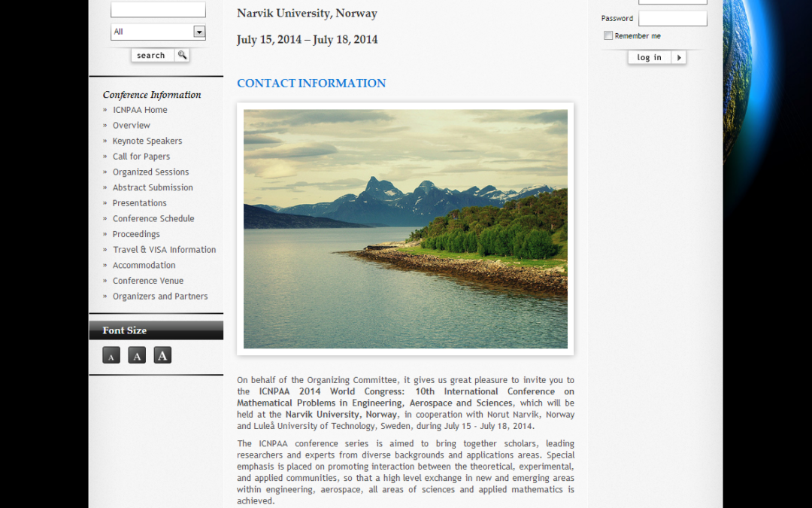Click the search button

pyautogui.click(x=160, y=55)
